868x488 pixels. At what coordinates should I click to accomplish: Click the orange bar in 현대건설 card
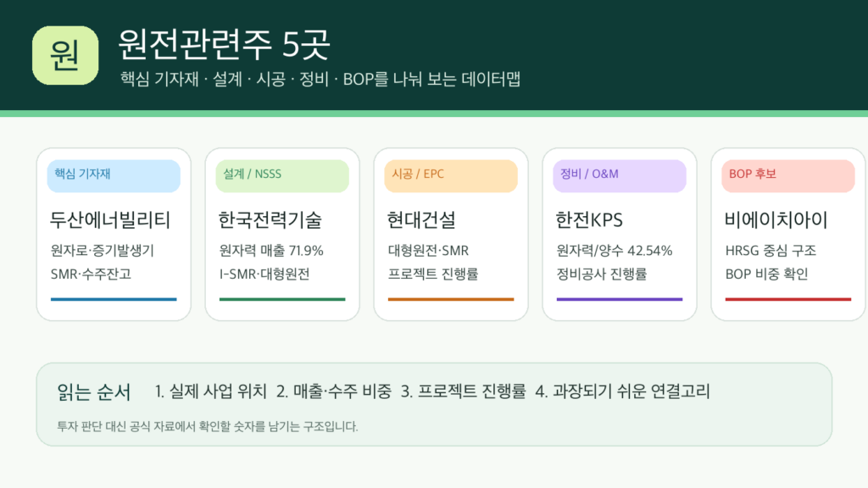451,299
